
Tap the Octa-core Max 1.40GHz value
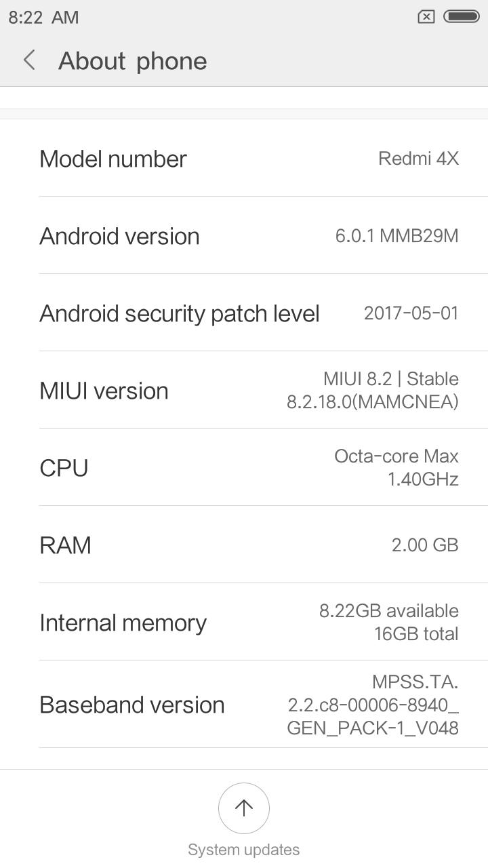(x=396, y=468)
